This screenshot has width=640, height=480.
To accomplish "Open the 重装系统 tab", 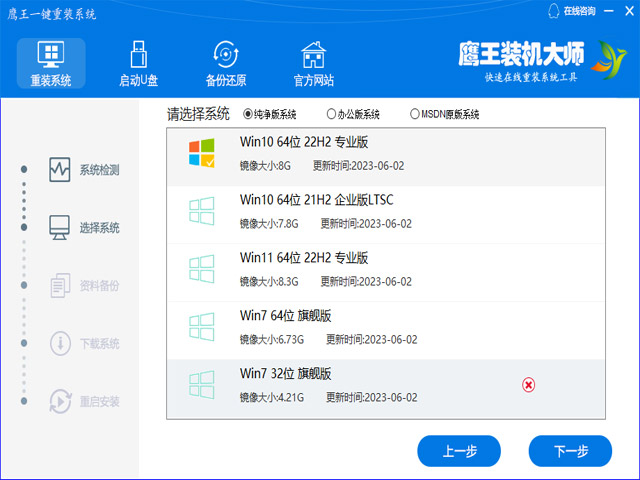I will tap(51, 63).
